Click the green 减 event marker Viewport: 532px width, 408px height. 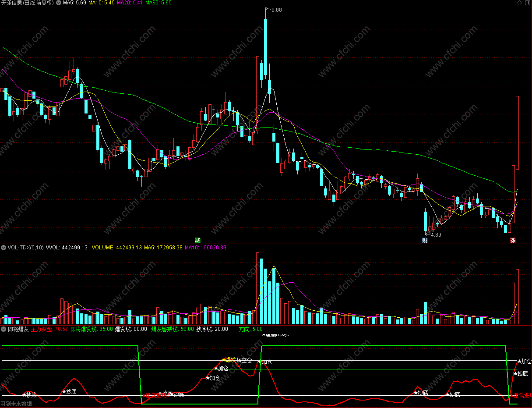tap(197, 240)
